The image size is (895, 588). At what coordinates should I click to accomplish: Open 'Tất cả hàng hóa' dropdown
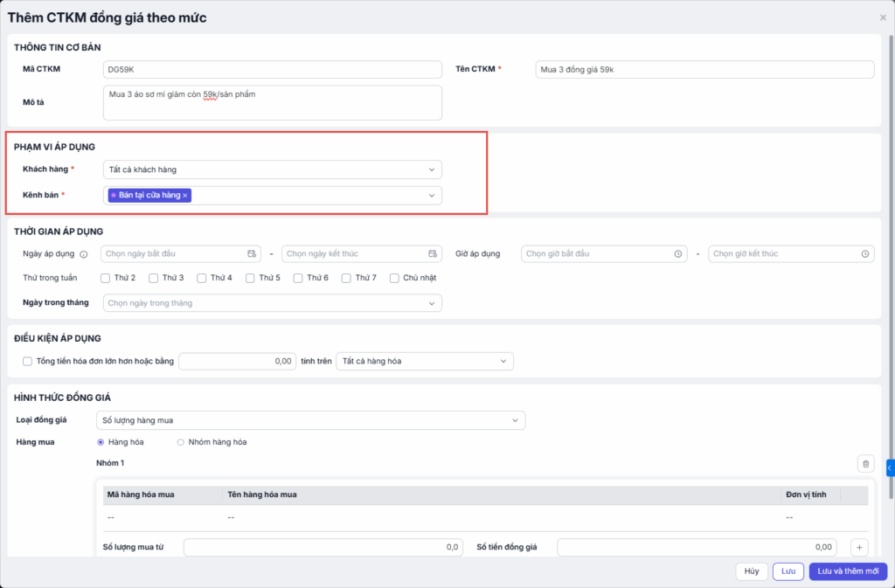[425, 361]
